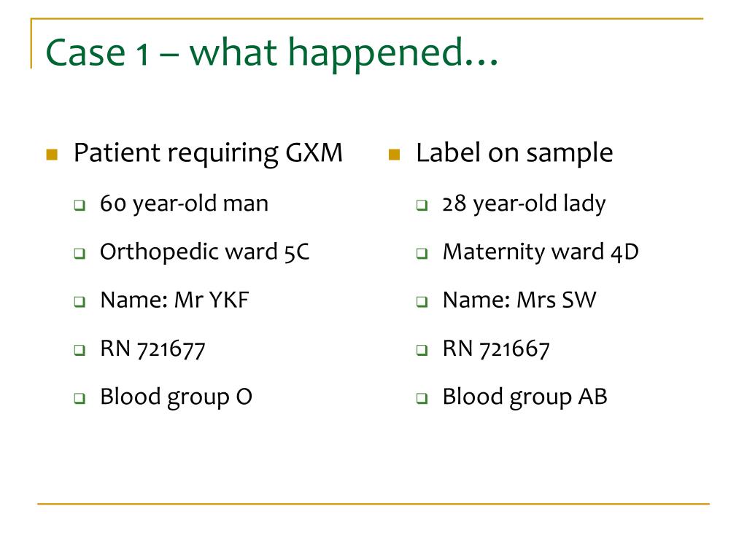The image size is (747, 560).
Task: Click the square bullet next to 'Blood group O'
Action: pyautogui.click(x=80, y=398)
